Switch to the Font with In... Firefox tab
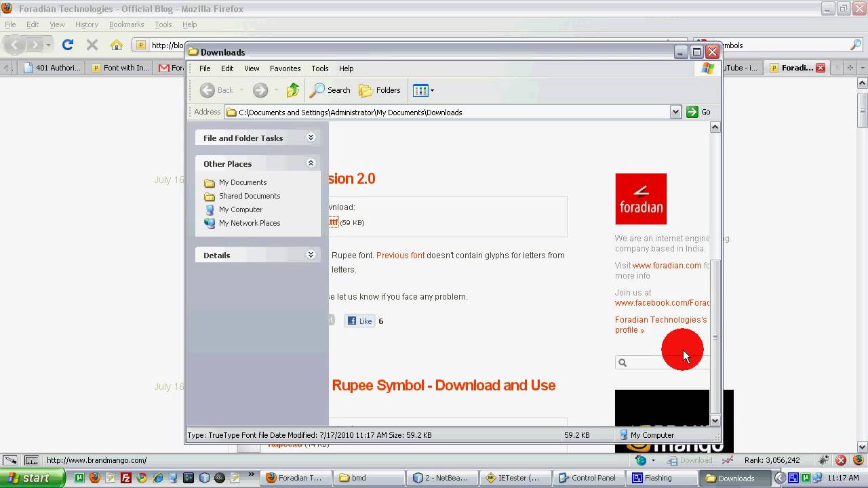The height and width of the screenshot is (488, 868). 119,68
